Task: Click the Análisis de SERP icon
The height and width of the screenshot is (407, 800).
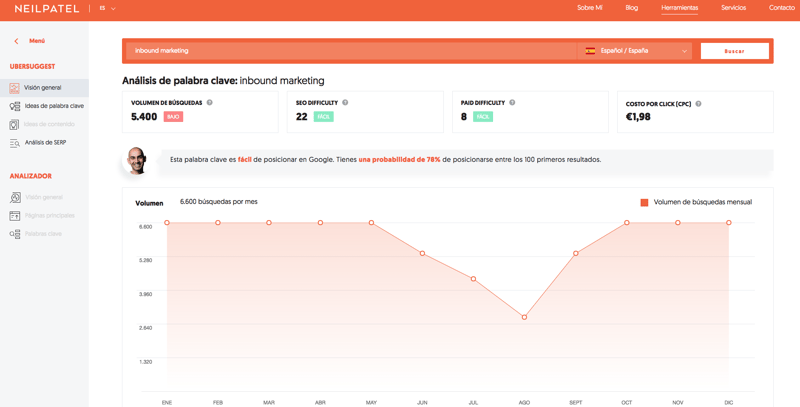Action: click(x=15, y=143)
